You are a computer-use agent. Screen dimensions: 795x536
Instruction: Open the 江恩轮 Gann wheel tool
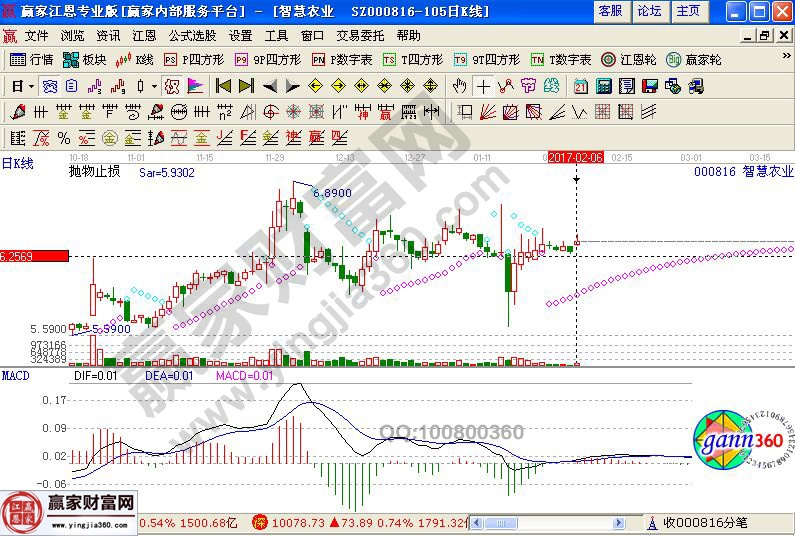coord(629,59)
